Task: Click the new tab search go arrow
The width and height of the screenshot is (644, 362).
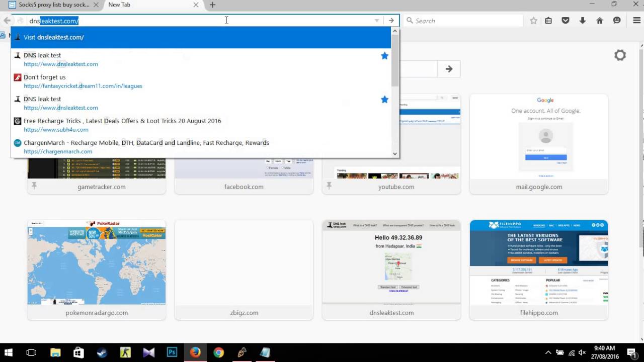Action: (449, 69)
